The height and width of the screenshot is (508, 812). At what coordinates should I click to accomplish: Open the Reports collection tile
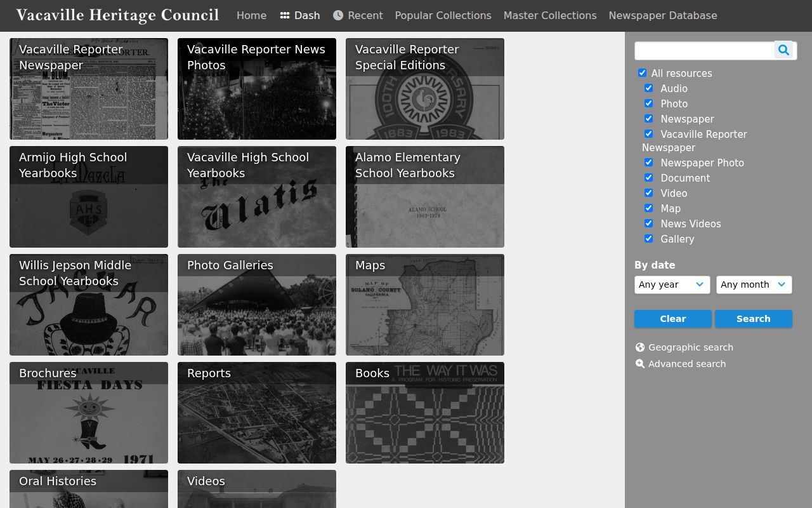pyautogui.click(x=257, y=413)
